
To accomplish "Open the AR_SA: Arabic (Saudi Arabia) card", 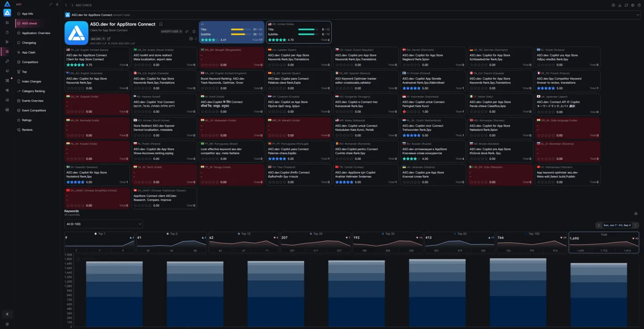I will 164,57.
